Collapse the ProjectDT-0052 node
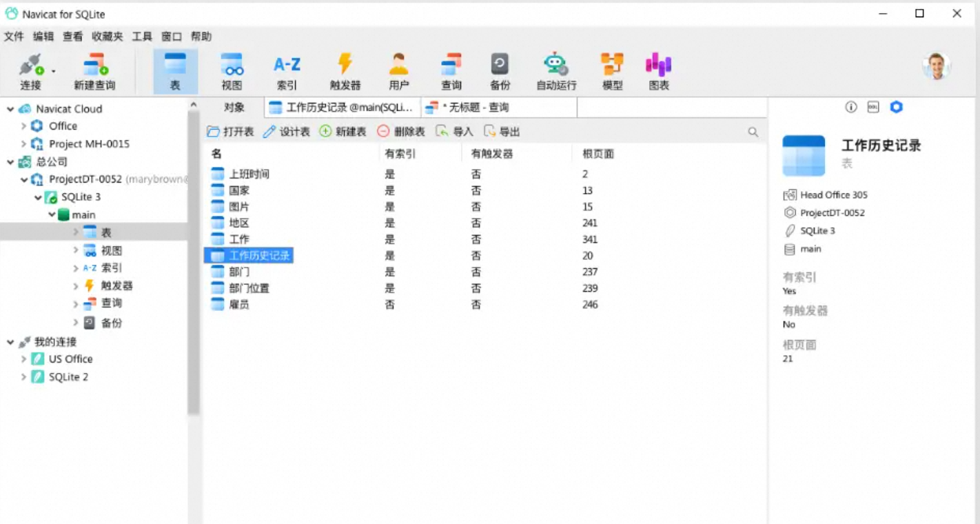Image resolution: width=980 pixels, height=524 pixels. (x=24, y=179)
